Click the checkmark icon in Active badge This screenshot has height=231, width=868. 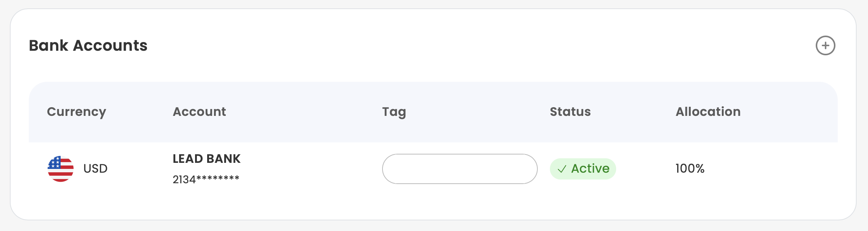562,169
